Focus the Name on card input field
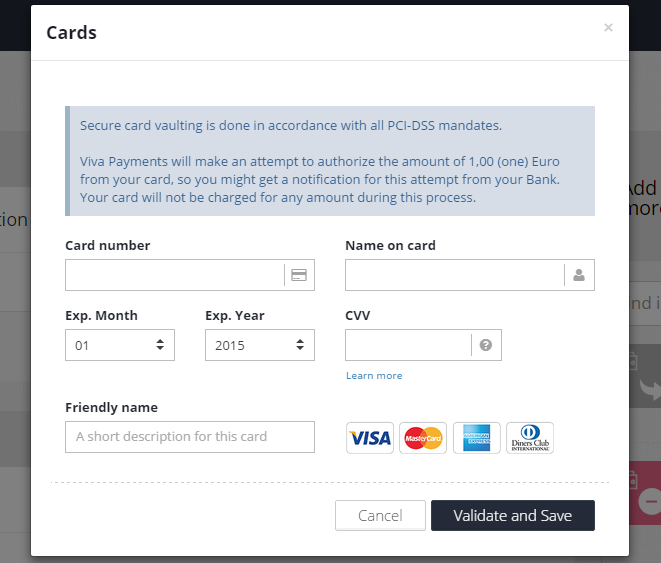661x563 pixels. 454,275
